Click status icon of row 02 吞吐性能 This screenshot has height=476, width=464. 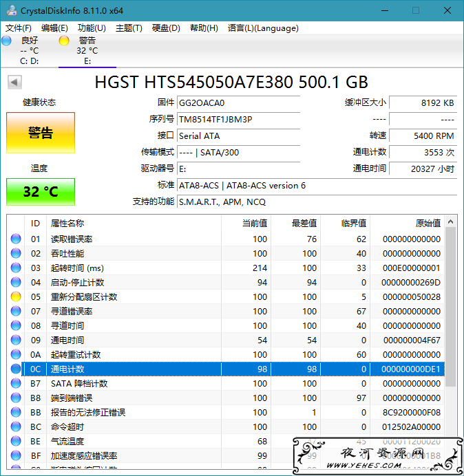[16, 254]
